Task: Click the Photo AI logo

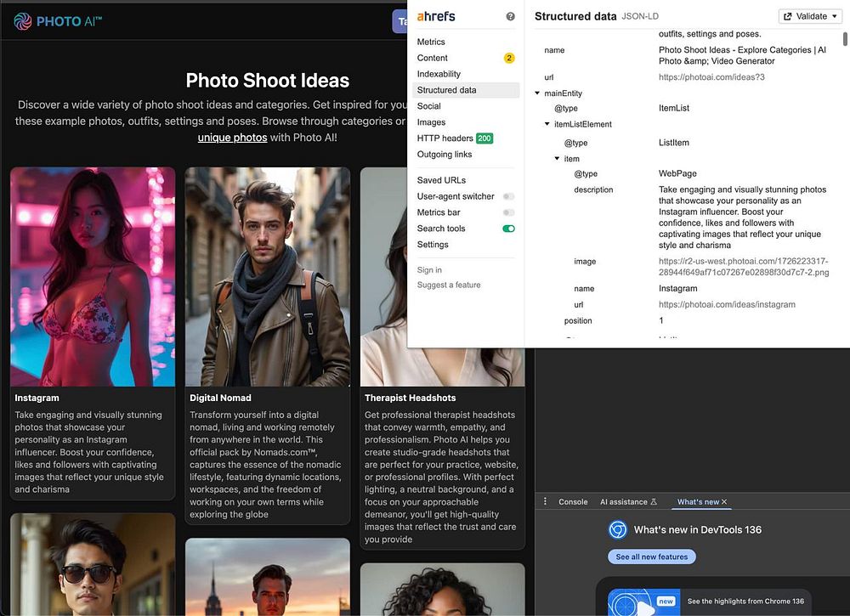Action: tap(58, 21)
